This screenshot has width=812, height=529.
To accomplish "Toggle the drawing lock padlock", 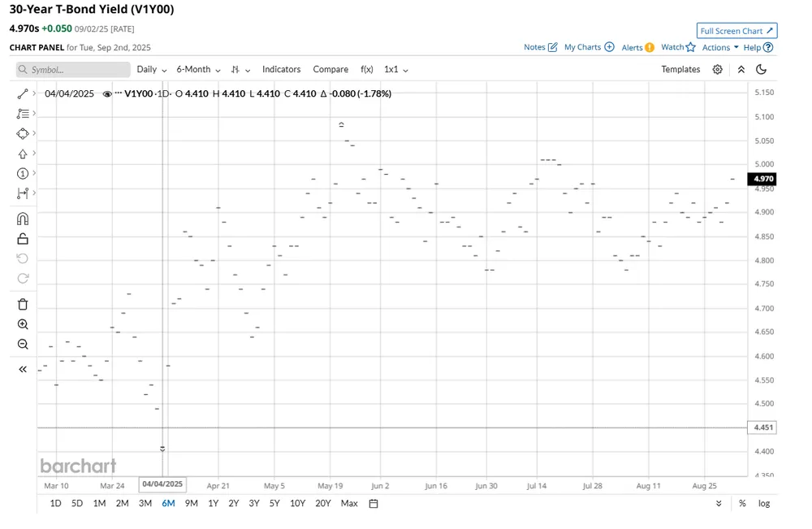I will [22, 238].
